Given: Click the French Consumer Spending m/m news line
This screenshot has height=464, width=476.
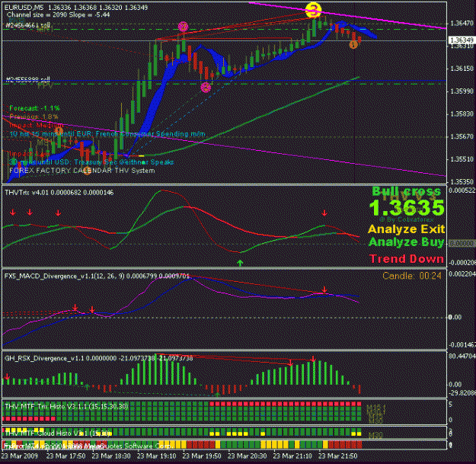Looking at the screenshot, I should click(x=107, y=134).
